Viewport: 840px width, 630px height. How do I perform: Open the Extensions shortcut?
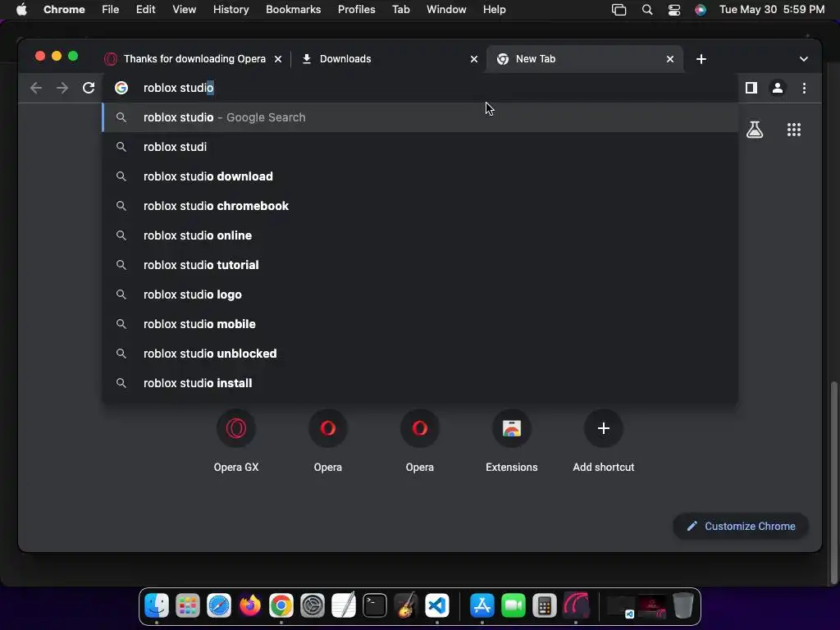[x=512, y=441]
